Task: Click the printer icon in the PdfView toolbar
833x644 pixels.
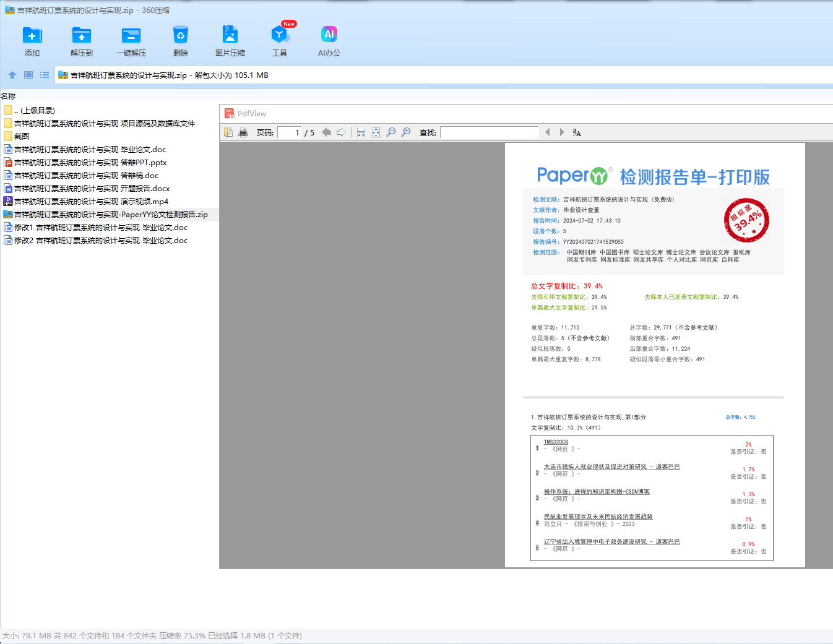Action: [243, 132]
